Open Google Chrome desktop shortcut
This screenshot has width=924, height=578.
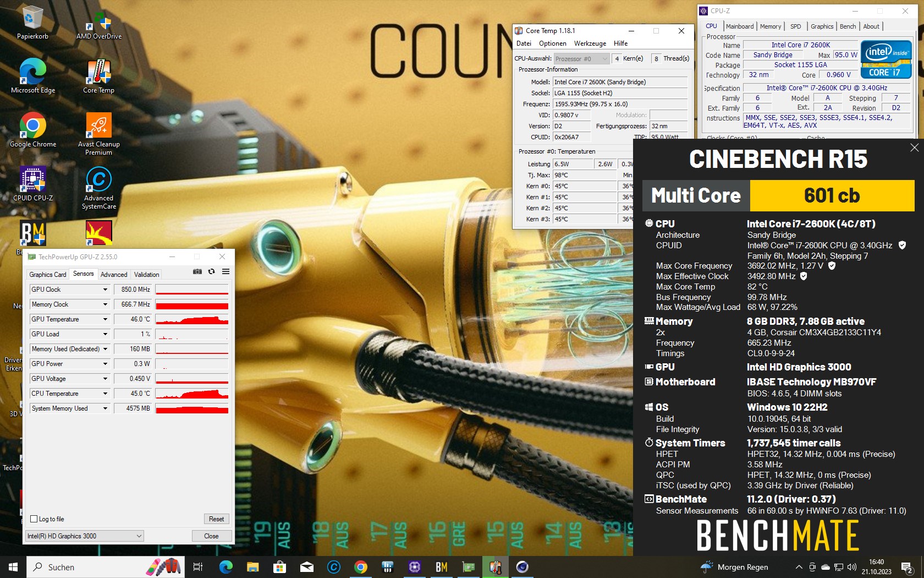[x=32, y=130]
